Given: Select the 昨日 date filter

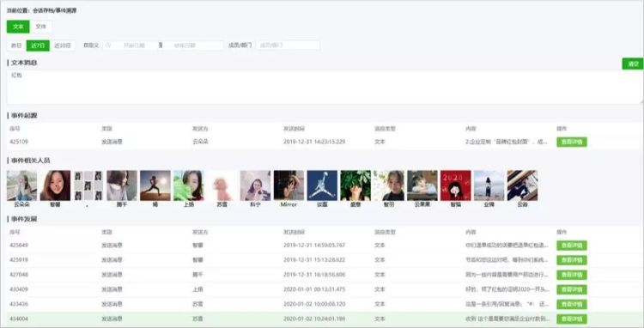Looking at the screenshot, I should pyautogui.click(x=16, y=46).
